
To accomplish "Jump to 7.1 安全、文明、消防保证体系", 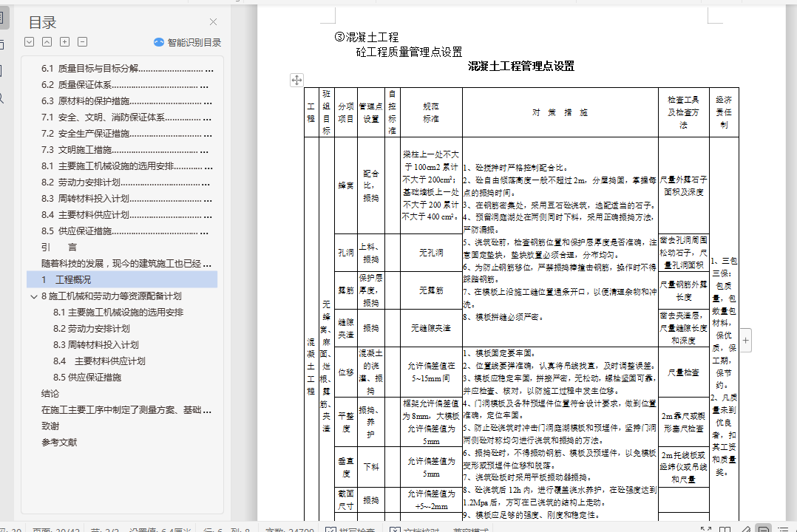I will (126, 117).
